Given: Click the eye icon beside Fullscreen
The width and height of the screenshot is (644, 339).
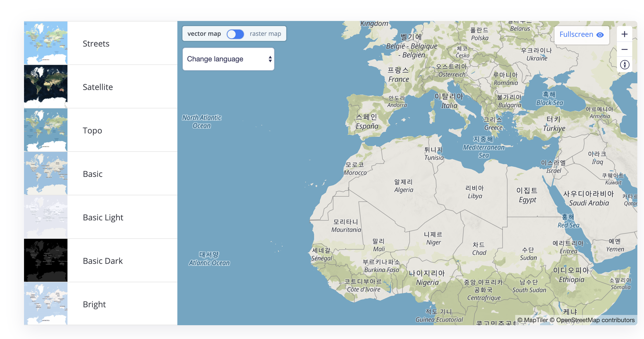Looking at the screenshot, I should 600,35.
